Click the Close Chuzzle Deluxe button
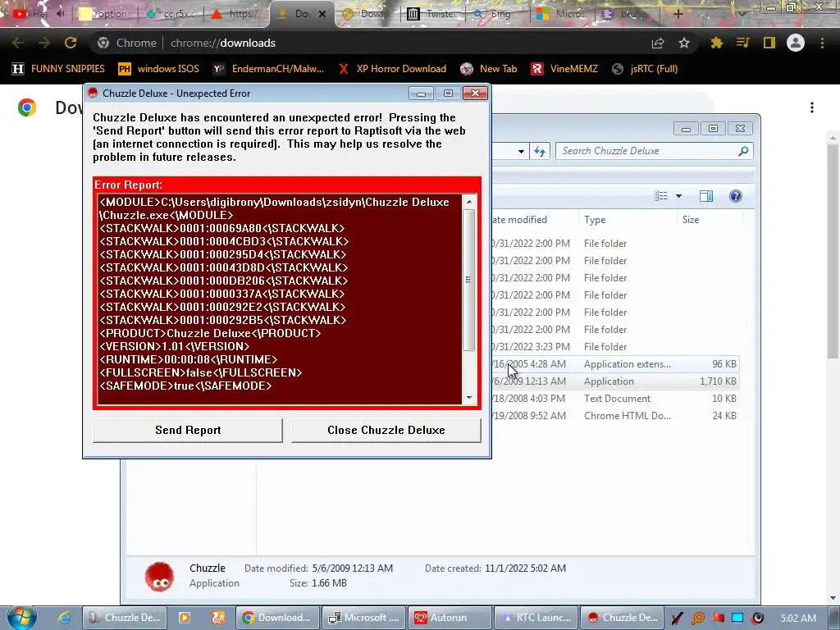 386,430
